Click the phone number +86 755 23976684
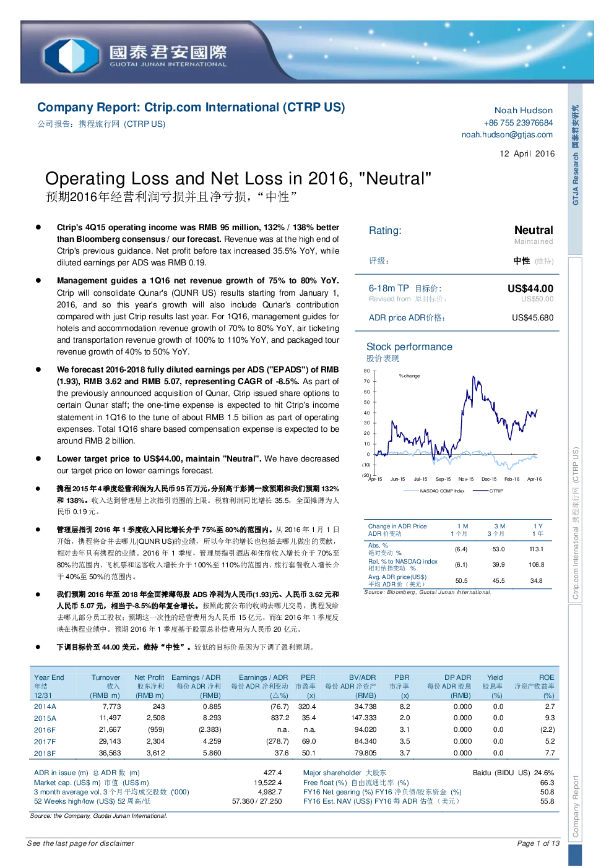Image resolution: width=614 pixels, height=868 pixels. [x=518, y=122]
